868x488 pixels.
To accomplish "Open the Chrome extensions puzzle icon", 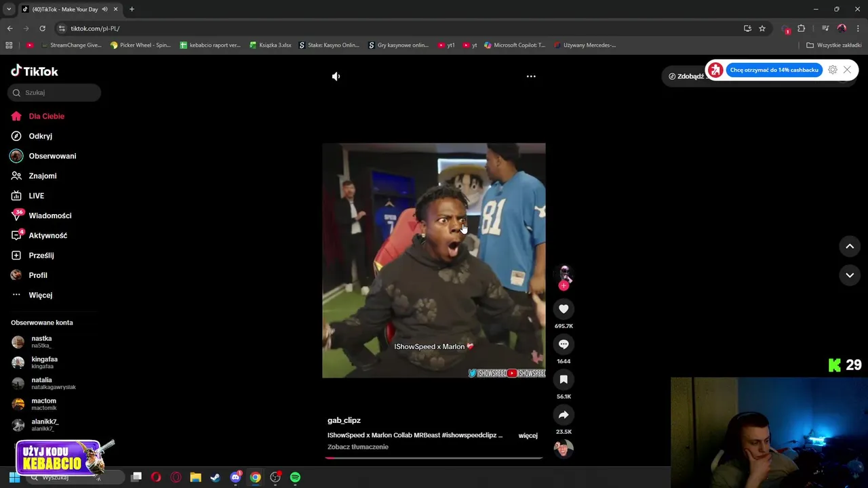I will 802,28.
